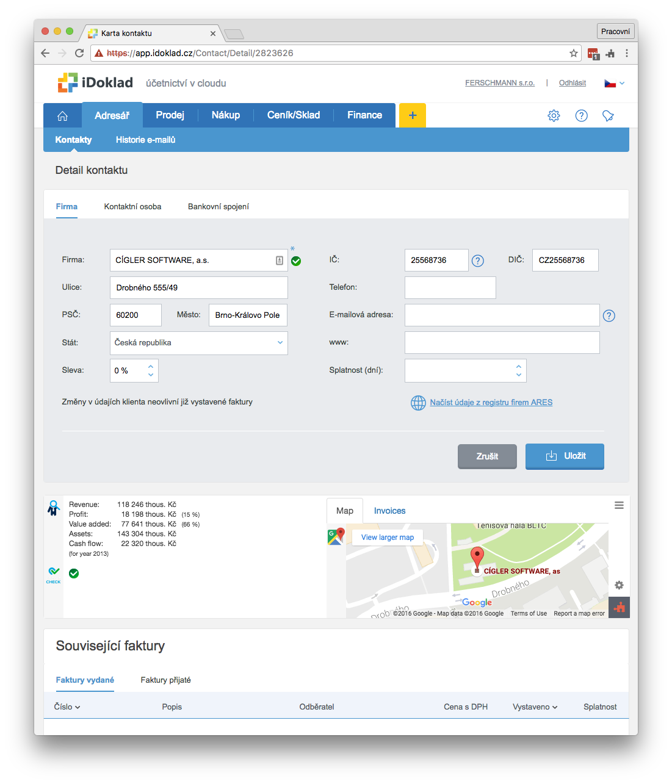Open the chat bubble icon in the navigation bar

(x=608, y=115)
